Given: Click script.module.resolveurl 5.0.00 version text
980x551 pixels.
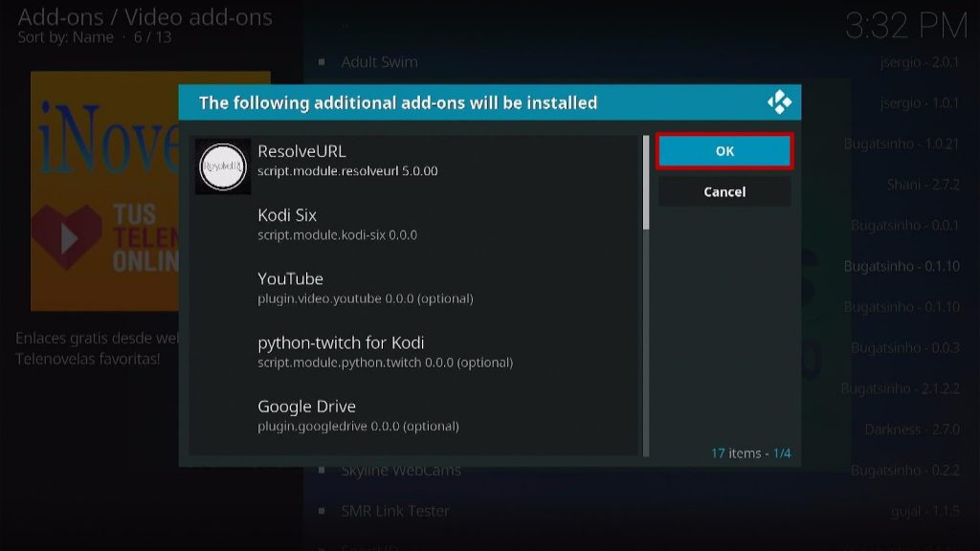Looking at the screenshot, I should [347, 171].
